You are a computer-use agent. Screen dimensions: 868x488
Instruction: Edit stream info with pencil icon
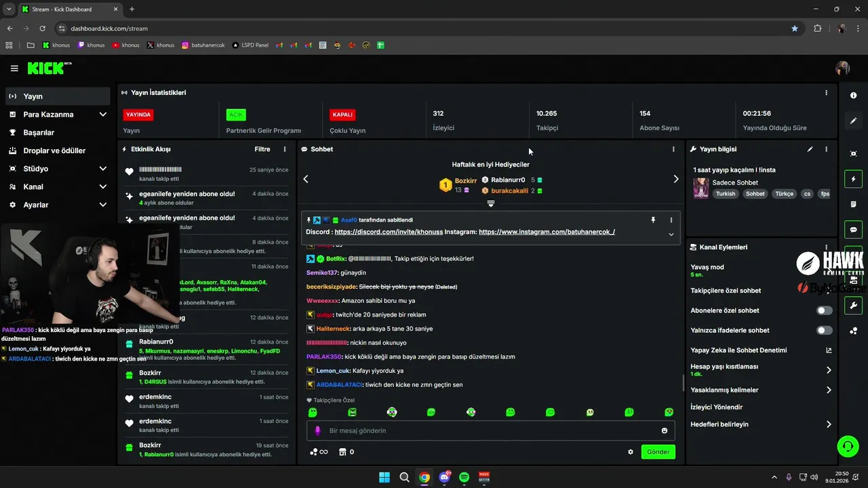[x=810, y=149]
